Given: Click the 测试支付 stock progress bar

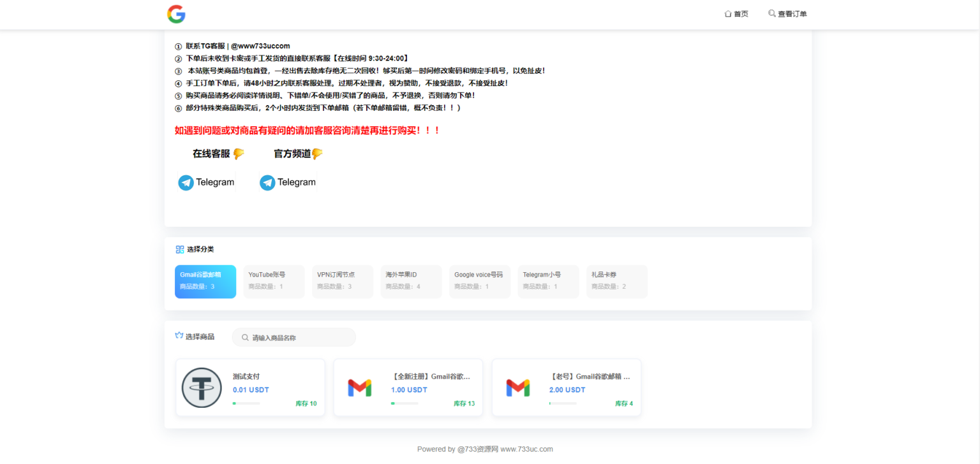Looking at the screenshot, I should [246, 403].
